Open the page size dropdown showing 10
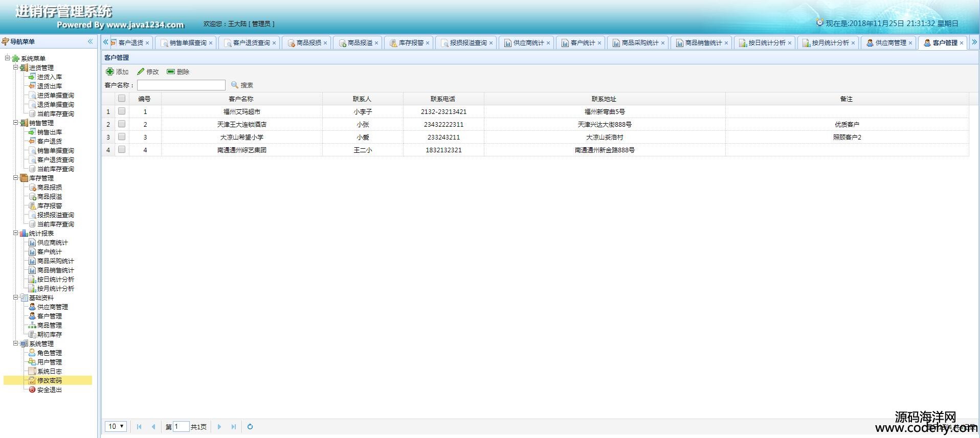Image resolution: width=980 pixels, height=438 pixels. point(116,427)
